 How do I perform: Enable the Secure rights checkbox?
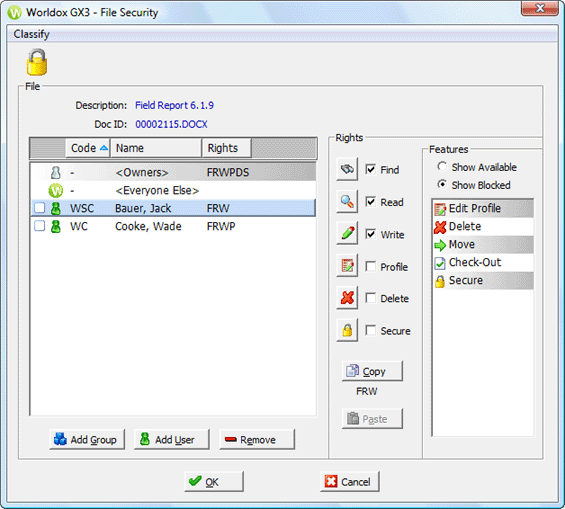[x=370, y=330]
